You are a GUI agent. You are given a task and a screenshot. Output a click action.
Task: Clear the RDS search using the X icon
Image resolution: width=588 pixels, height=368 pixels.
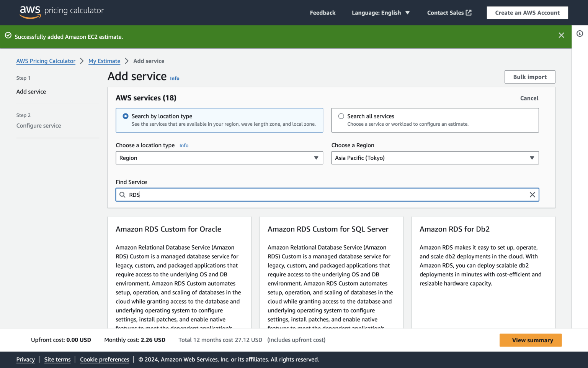coord(532,195)
